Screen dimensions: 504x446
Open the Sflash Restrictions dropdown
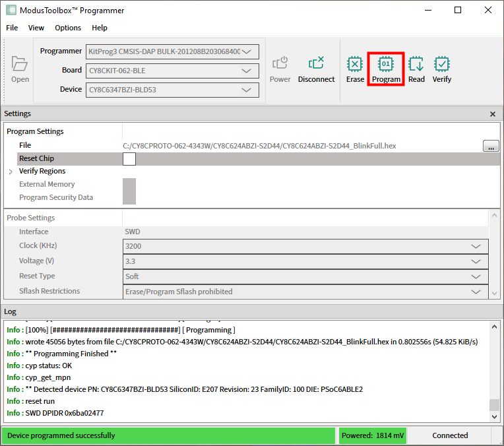point(305,292)
